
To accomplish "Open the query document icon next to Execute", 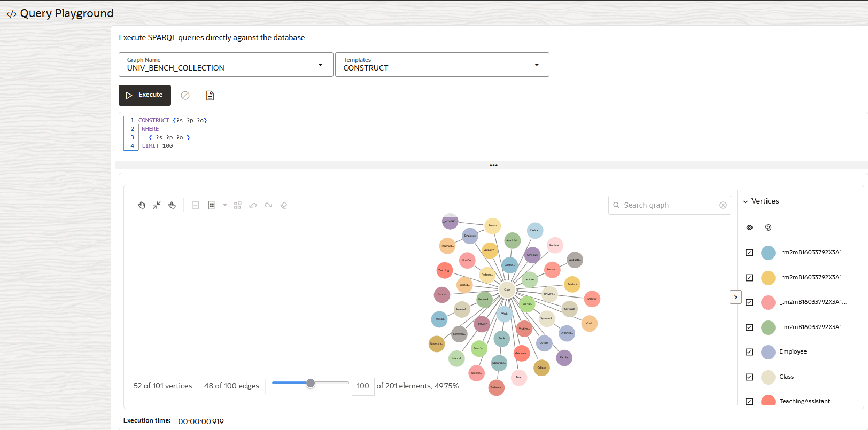I will click(x=210, y=96).
